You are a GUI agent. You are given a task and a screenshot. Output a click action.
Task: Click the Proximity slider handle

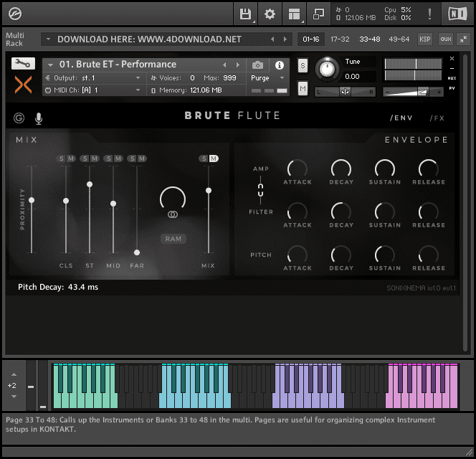tap(32, 200)
